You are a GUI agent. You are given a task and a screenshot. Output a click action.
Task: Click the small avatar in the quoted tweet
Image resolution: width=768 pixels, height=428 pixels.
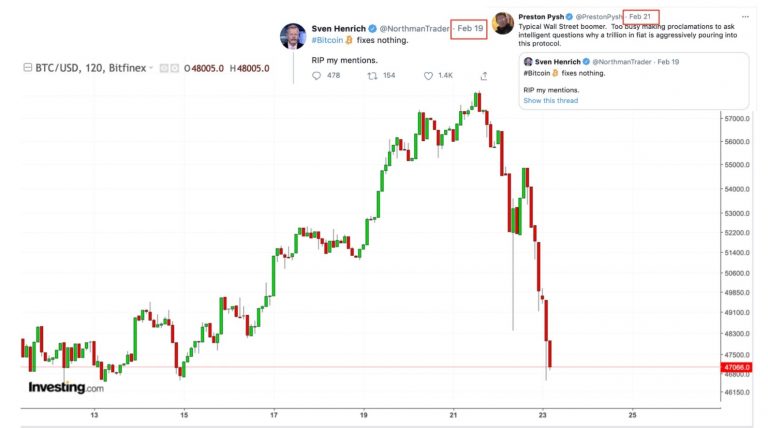528,62
